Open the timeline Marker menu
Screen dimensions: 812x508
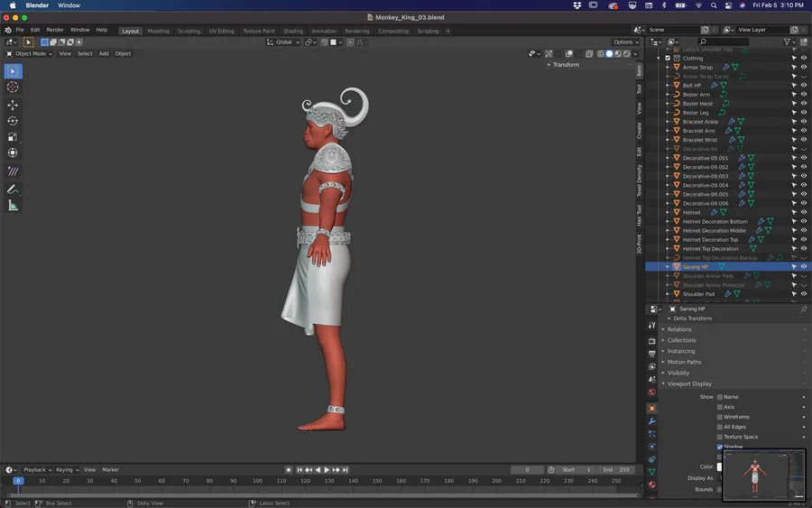[x=110, y=470]
